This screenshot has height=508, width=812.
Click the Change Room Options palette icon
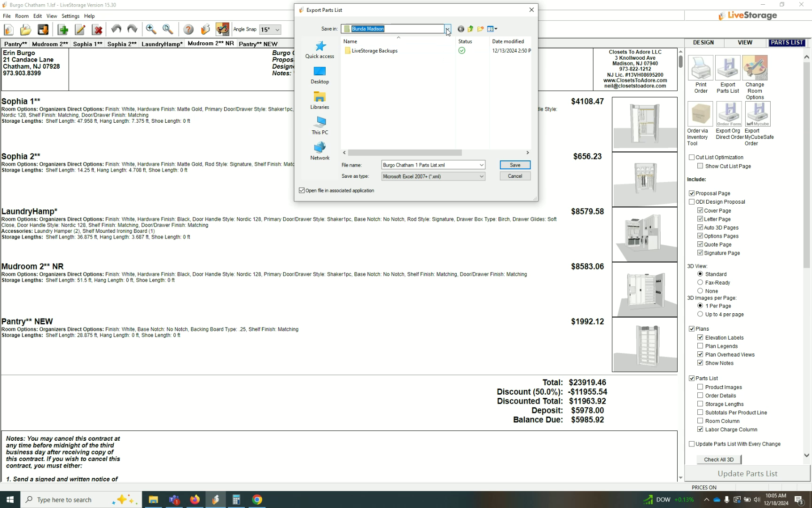pos(755,68)
